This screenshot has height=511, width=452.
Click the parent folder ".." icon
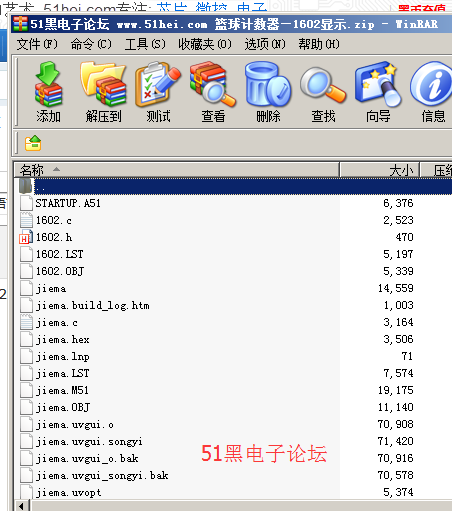[x=26, y=186]
